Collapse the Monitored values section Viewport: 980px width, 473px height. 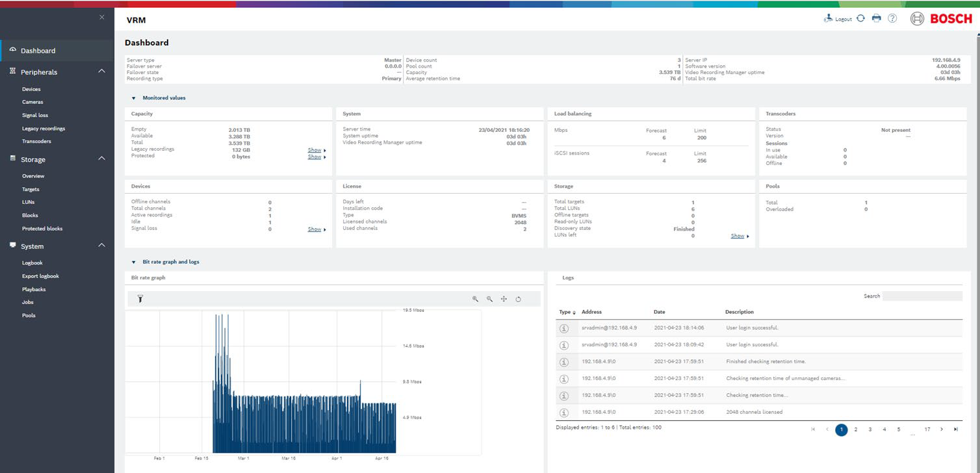point(134,98)
